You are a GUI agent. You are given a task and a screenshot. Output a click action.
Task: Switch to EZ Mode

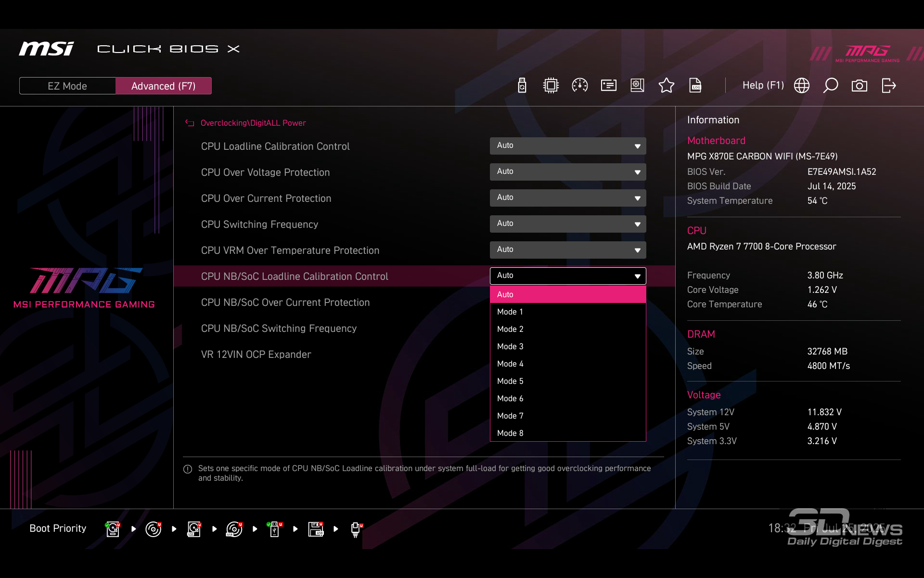click(x=67, y=86)
